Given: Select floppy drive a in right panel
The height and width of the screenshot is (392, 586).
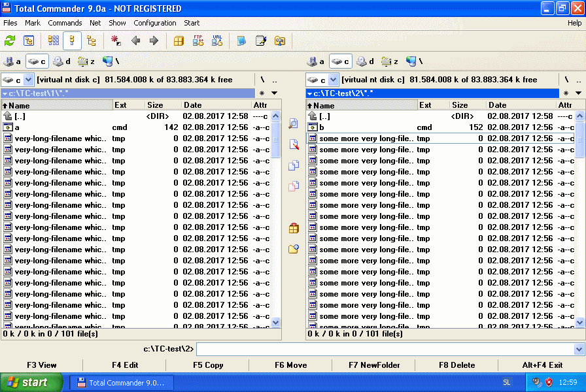Looking at the screenshot, I should pyautogui.click(x=317, y=61).
